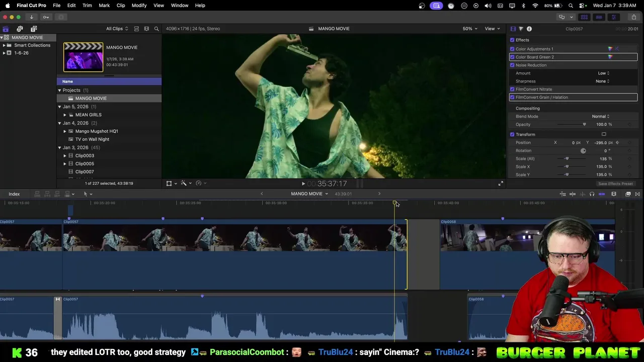Screen dimensions: 644x362
Task: Open the Color inspector triangle icon
Action: (521, 29)
